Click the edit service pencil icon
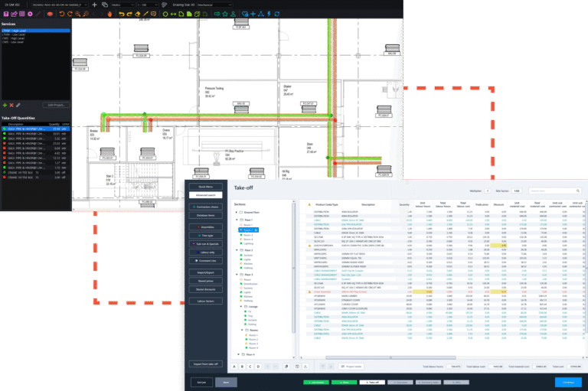The height and width of the screenshot is (391, 588). pos(18,106)
